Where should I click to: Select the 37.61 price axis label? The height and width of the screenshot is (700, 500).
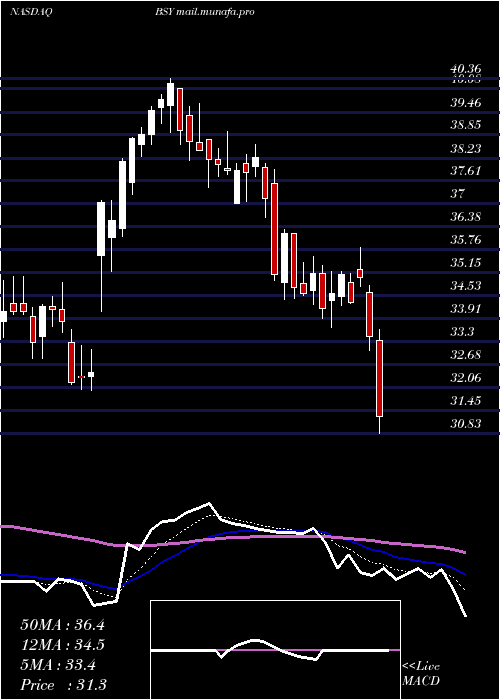click(466, 171)
